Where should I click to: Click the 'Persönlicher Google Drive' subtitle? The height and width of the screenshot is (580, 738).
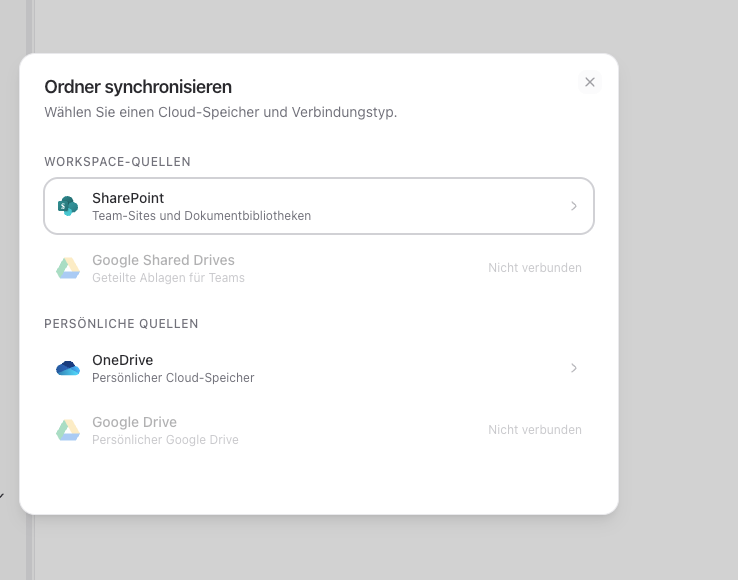pos(165,440)
